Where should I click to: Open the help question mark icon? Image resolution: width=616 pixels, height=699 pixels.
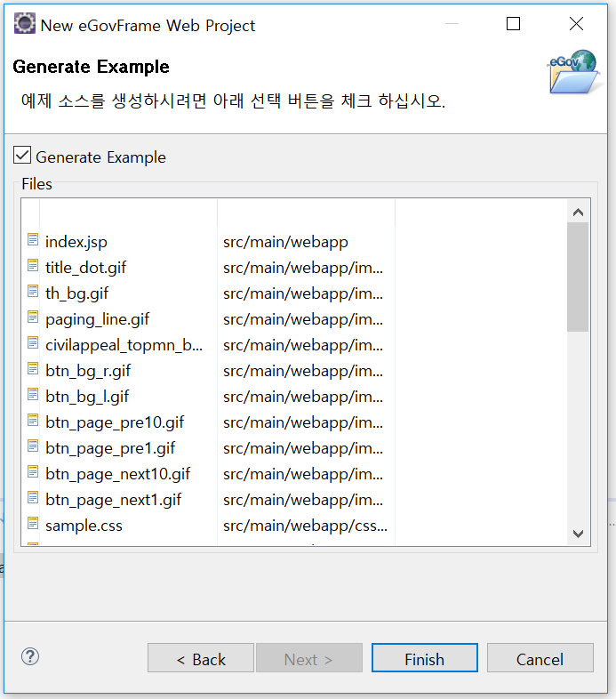coord(30,656)
